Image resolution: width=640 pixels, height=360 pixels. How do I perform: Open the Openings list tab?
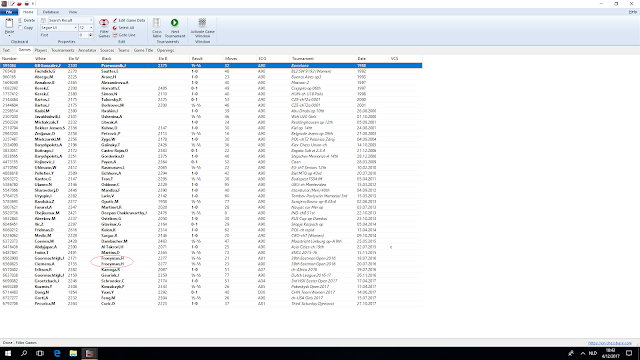166,50
